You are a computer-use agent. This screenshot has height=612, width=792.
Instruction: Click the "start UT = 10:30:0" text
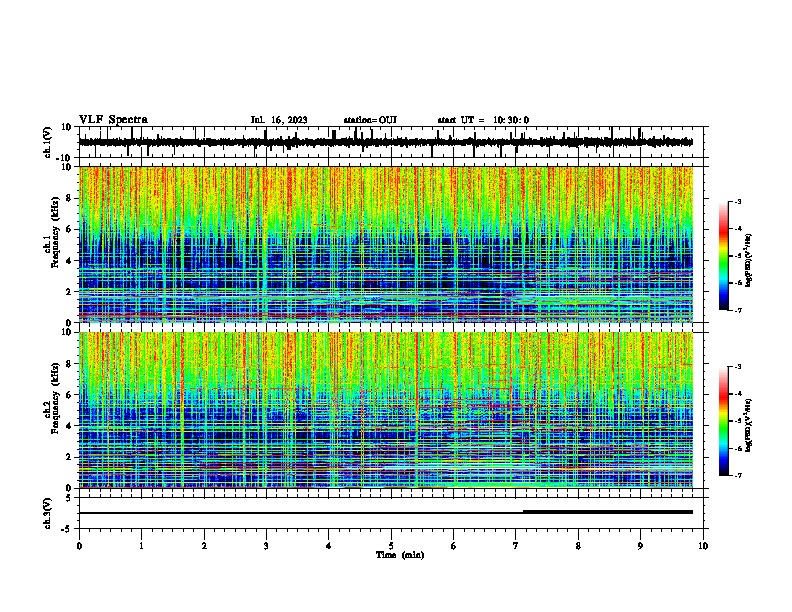click(483, 120)
